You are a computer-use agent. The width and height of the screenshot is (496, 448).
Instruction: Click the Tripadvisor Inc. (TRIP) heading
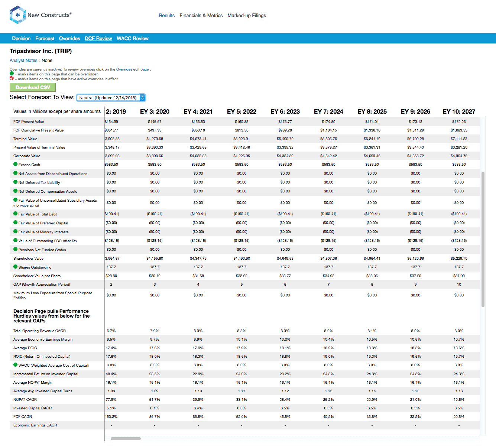pyautogui.click(x=40, y=51)
